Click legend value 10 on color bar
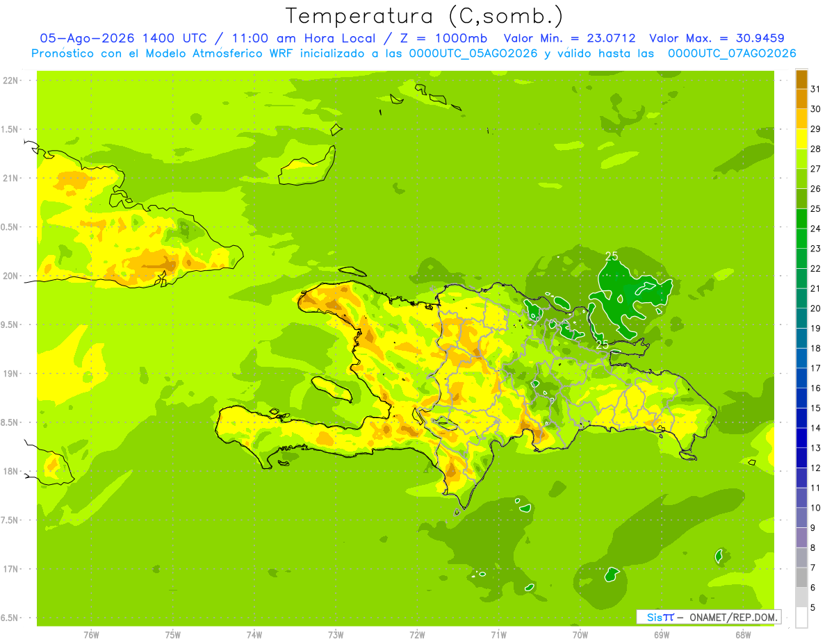834x644 pixels. [x=815, y=508]
